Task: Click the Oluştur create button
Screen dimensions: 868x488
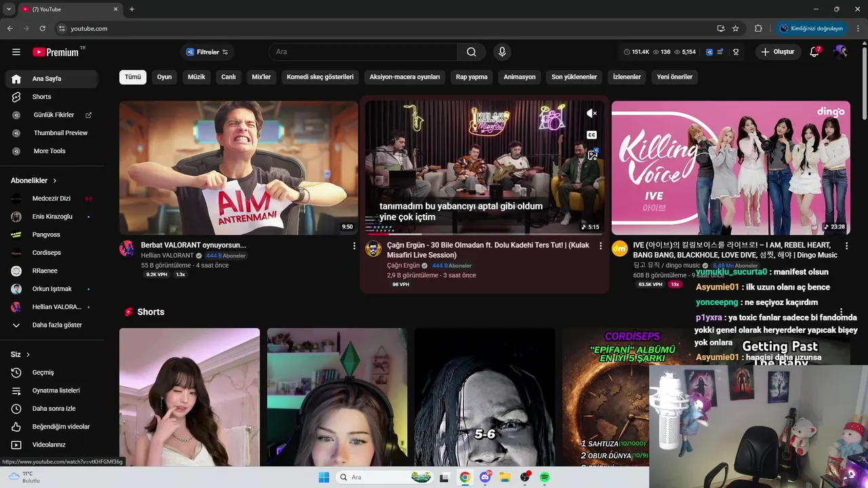Action: point(778,52)
